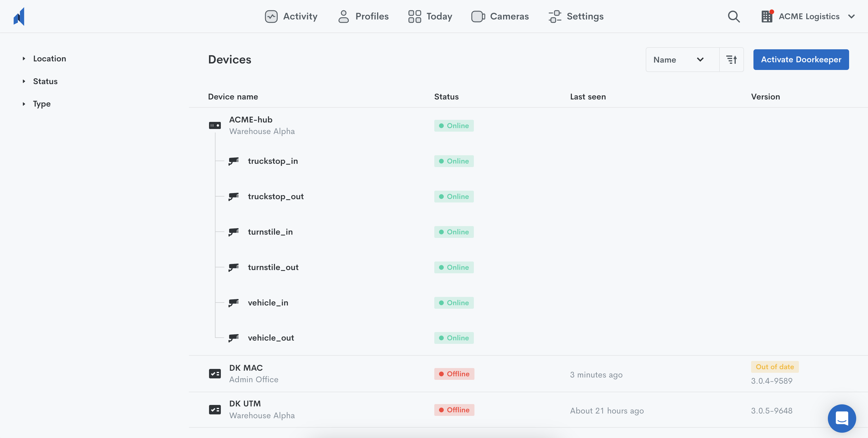The image size is (868, 438).
Task: Open the Settings tab
Action: coord(576,16)
